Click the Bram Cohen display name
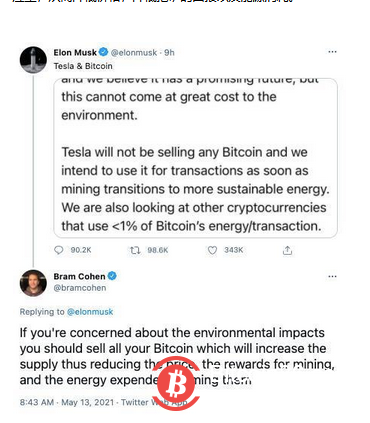The height and width of the screenshot is (423, 370). click(x=79, y=276)
